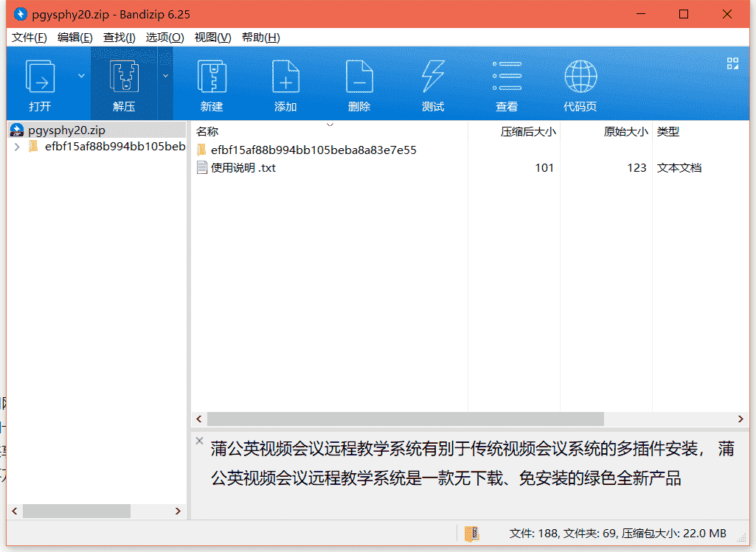Viewport: 756px width, 552px height.
Task: Click the archive comment text starting with 蒲公英视频会议
Action: point(472,464)
